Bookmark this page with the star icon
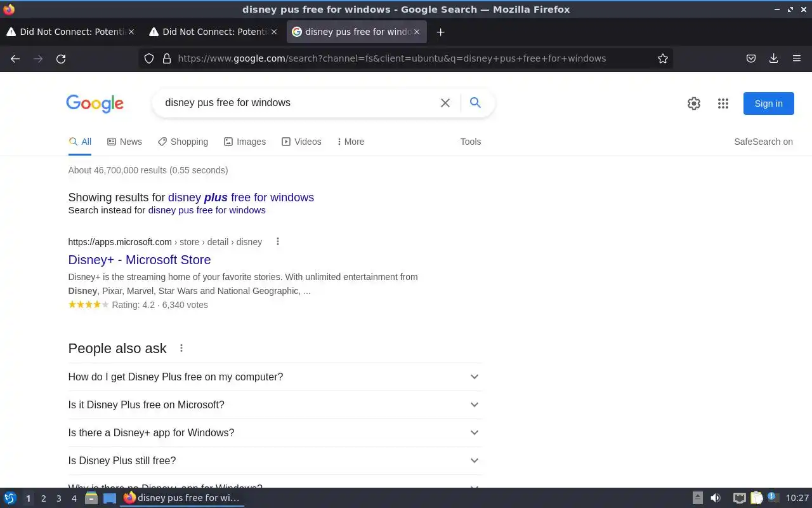This screenshot has height=508, width=812. tap(663, 58)
